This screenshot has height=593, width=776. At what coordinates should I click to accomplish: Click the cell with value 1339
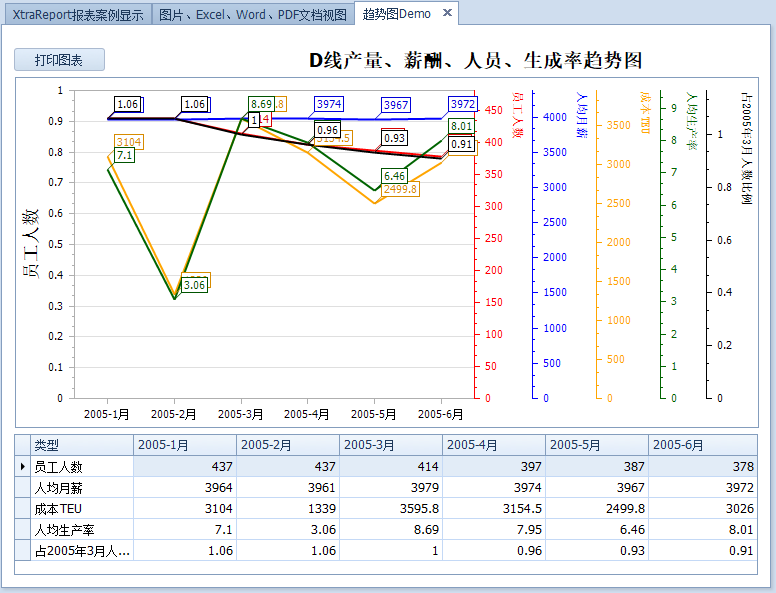[x=288, y=508]
